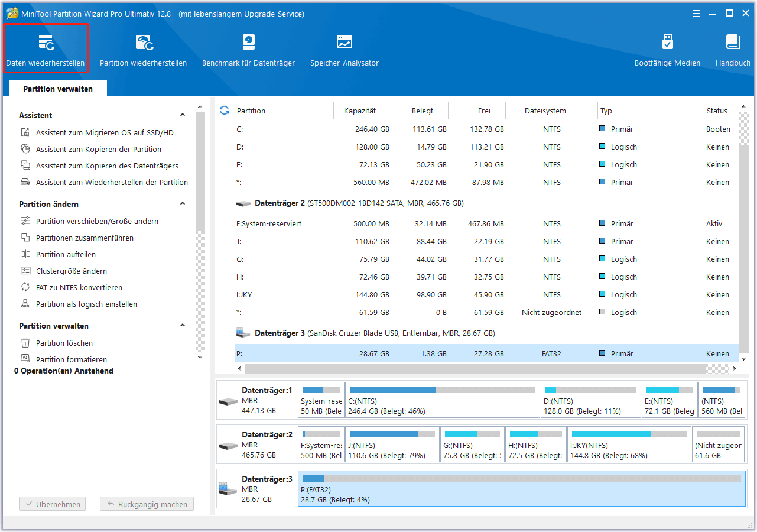Click the Partition formatieren icon
The width and height of the screenshot is (757, 532).
pyautogui.click(x=25, y=359)
